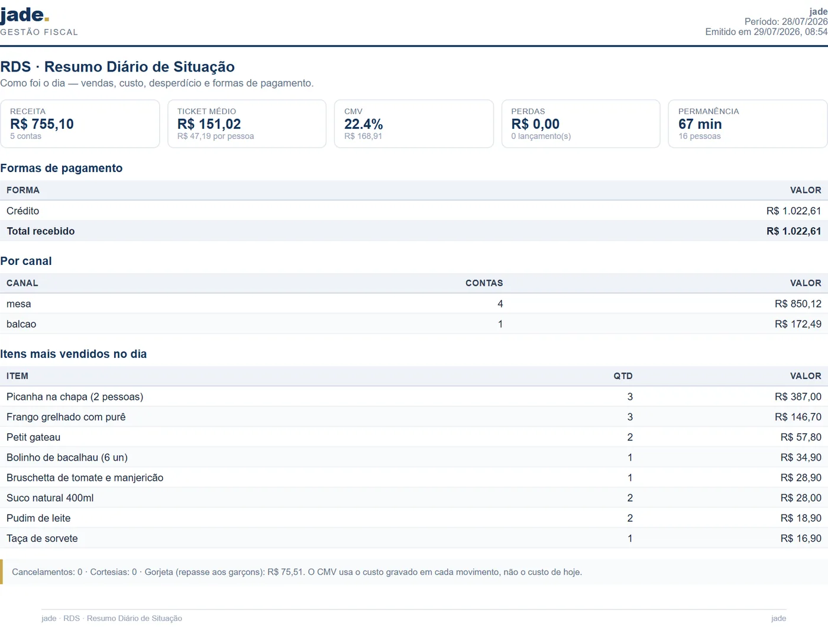Click the 'Total recebido' row label
The image size is (828, 644).
click(41, 231)
